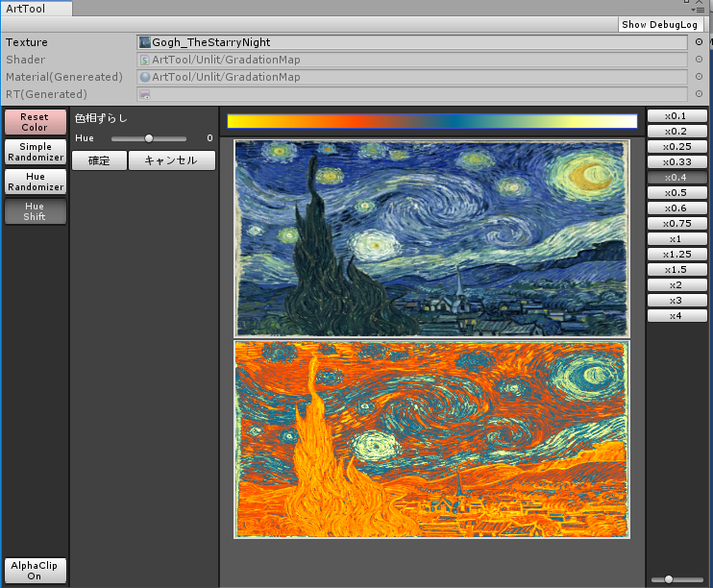Set preview scale to x1.5

676,270
